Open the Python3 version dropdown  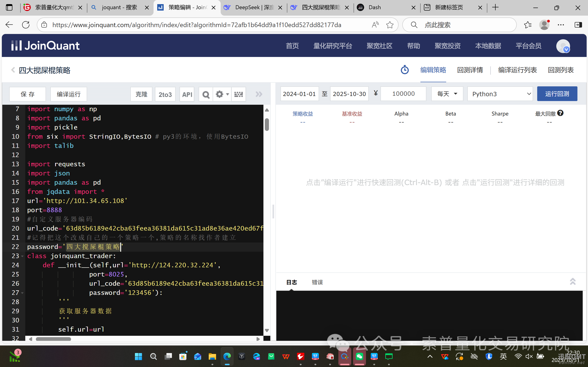click(x=500, y=94)
